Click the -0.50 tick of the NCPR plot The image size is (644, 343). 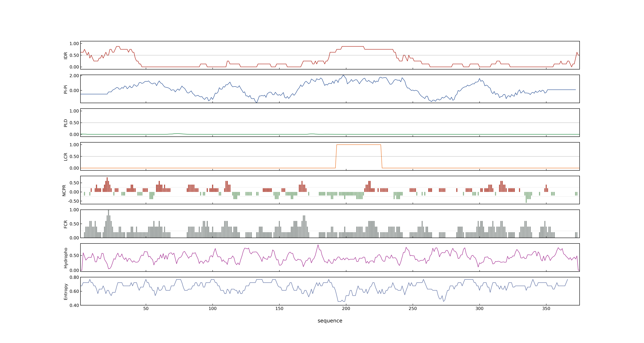tap(73, 201)
